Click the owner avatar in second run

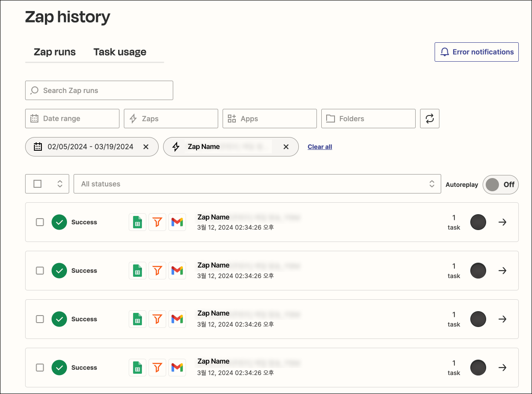coord(478,271)
